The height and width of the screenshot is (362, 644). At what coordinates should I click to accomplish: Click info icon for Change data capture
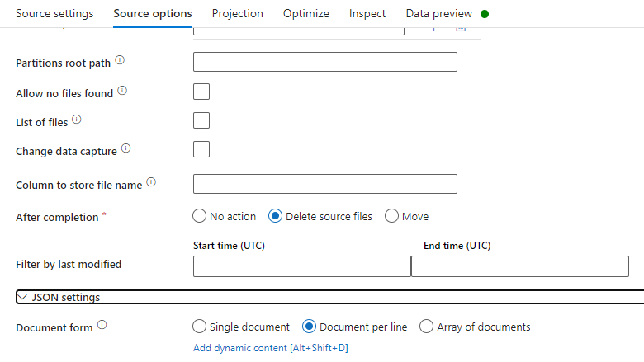126,148
